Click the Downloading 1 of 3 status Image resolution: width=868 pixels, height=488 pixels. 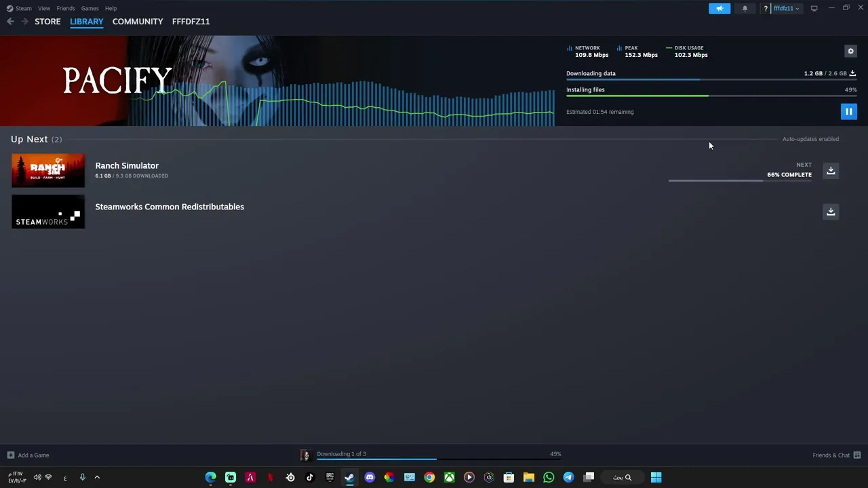tap(341, 454)
